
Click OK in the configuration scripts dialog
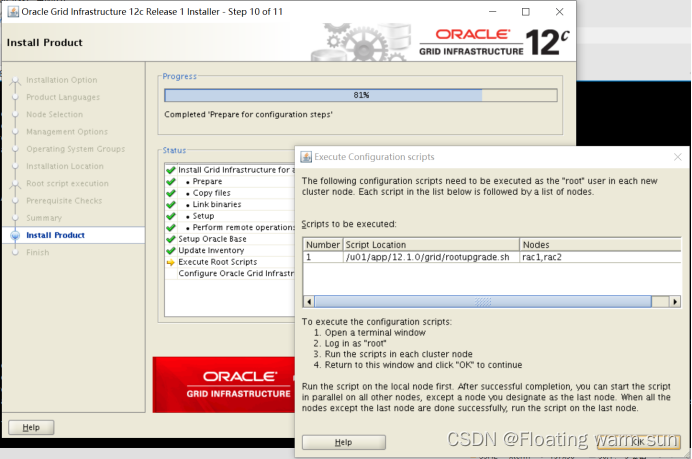[x=638, y=442]
